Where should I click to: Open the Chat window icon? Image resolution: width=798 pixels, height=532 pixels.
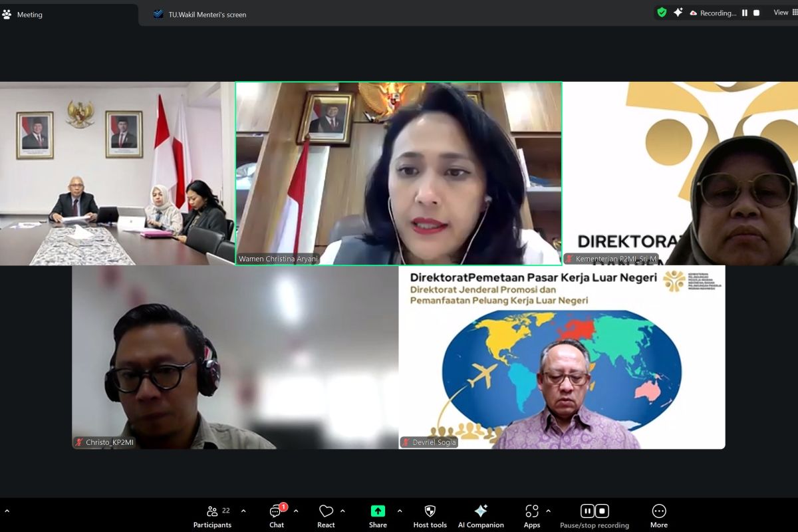275,512
